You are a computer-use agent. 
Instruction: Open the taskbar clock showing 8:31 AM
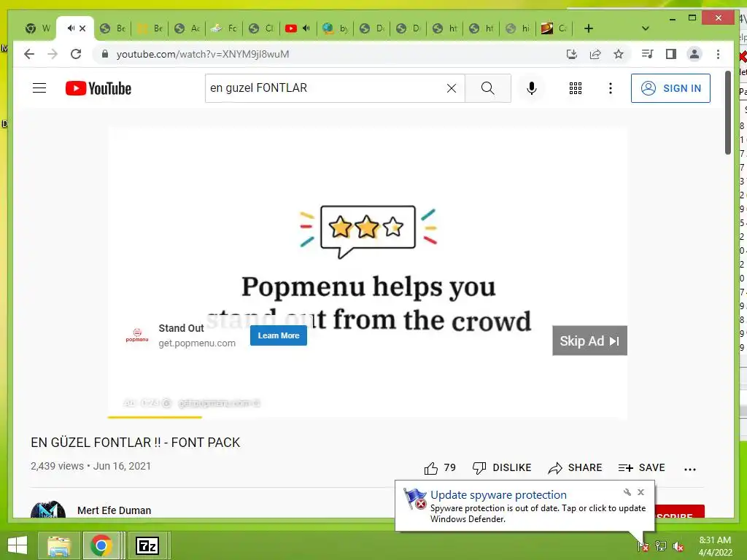(715, 546)
